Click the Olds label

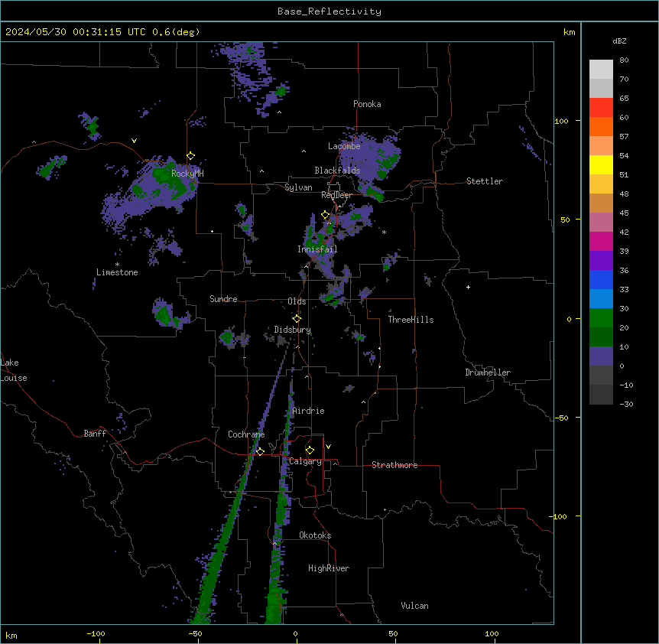coord(297,301)
